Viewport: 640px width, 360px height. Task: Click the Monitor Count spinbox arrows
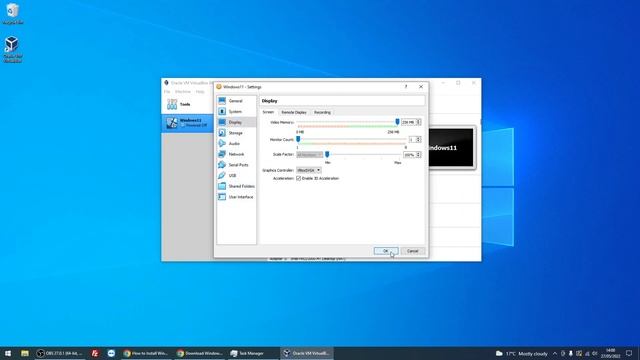pyautogui.click(x=418, y=140)
